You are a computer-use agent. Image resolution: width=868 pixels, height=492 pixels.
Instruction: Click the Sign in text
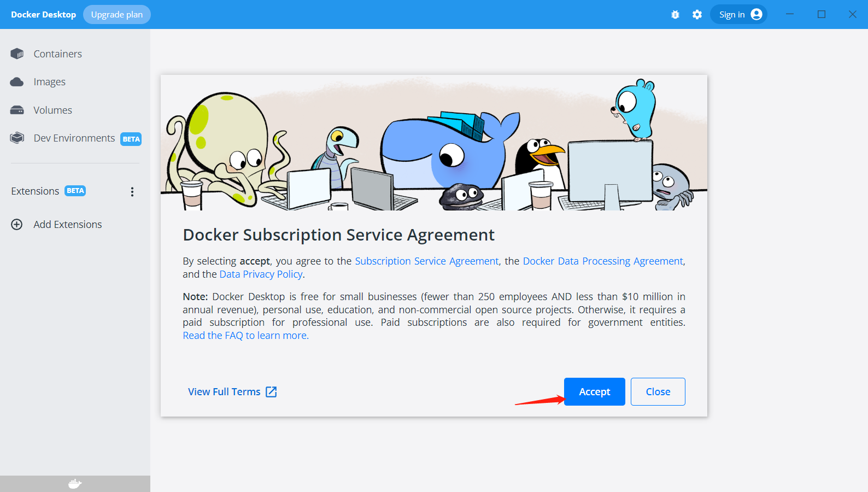[732, 15]
